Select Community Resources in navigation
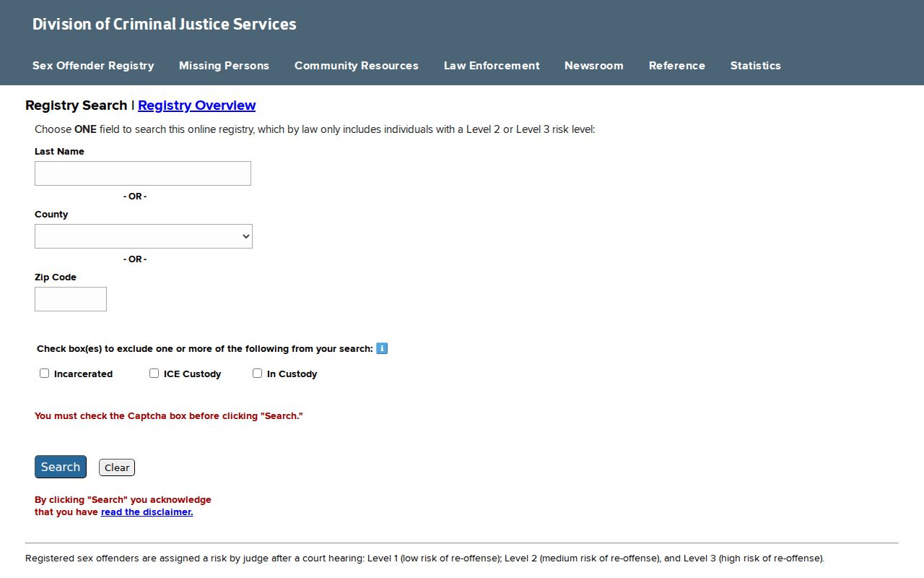Image resolution: width=924 pixels, height=578 pixels. point(357,66)
